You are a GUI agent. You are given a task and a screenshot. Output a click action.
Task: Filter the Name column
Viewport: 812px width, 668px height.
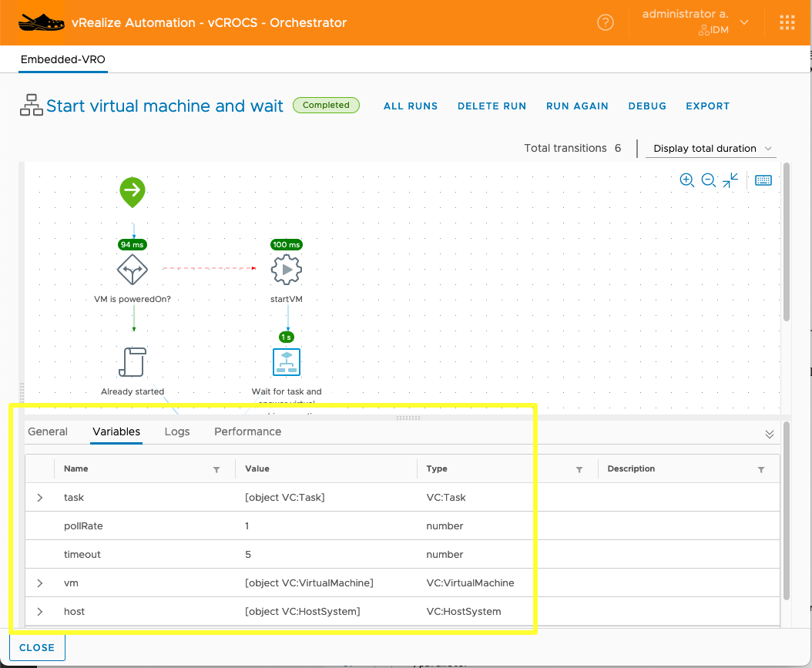[x=216, y=469]
